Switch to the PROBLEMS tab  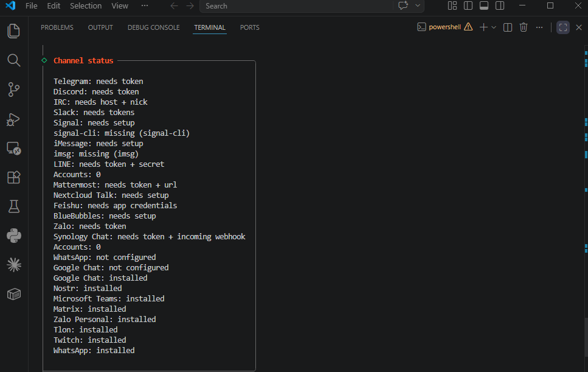point(57,27)
